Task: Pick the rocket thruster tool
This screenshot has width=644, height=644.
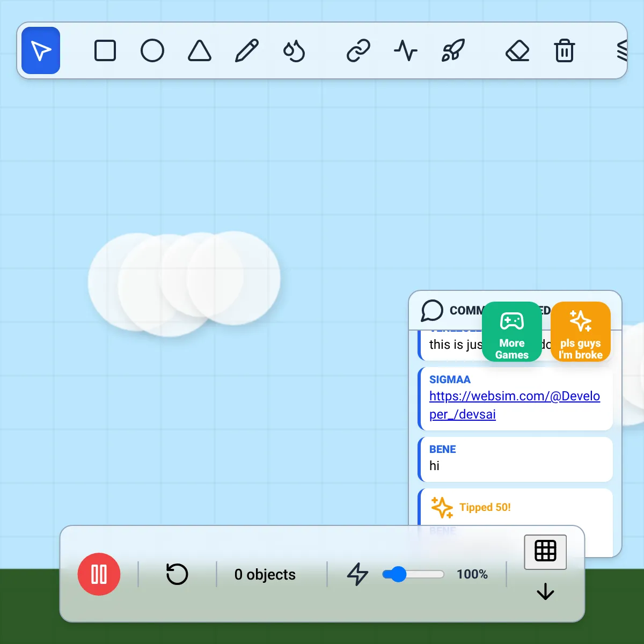Action: [453, 50]
